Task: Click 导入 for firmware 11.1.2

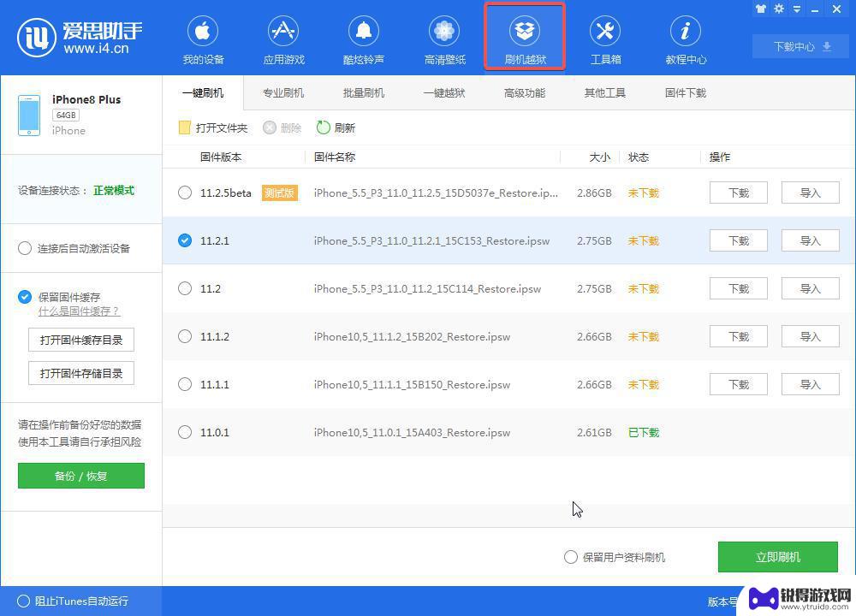Action: point(810,336)
